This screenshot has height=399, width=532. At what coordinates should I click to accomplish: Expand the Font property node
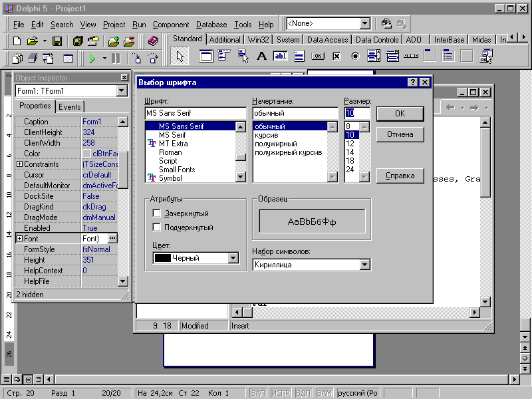coord(20,239)
